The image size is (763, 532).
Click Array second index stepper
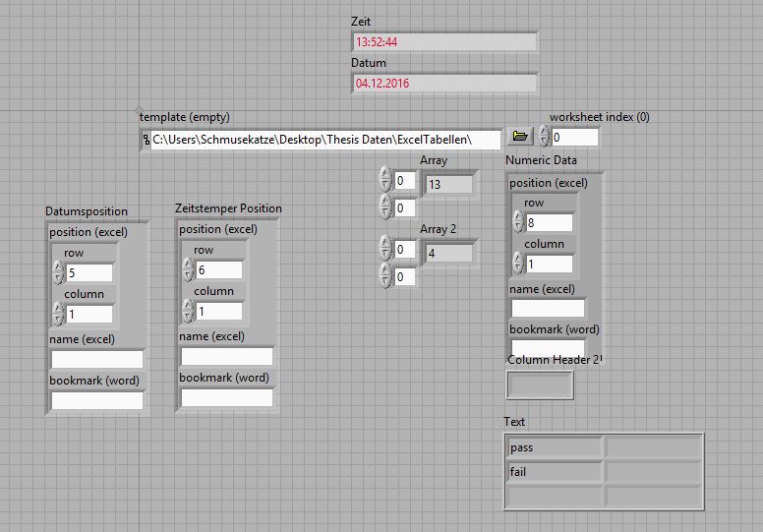click(385, 207)
